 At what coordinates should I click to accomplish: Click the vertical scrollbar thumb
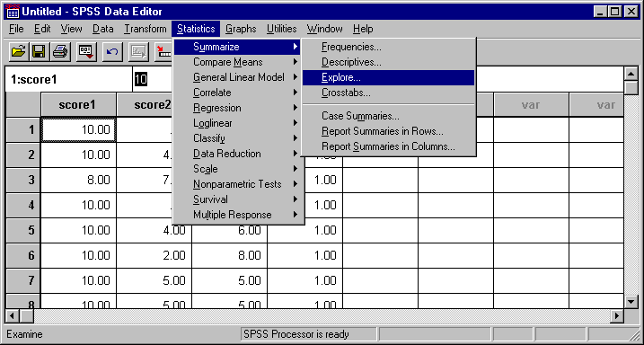pyautogui.click(x=631, y=88)
